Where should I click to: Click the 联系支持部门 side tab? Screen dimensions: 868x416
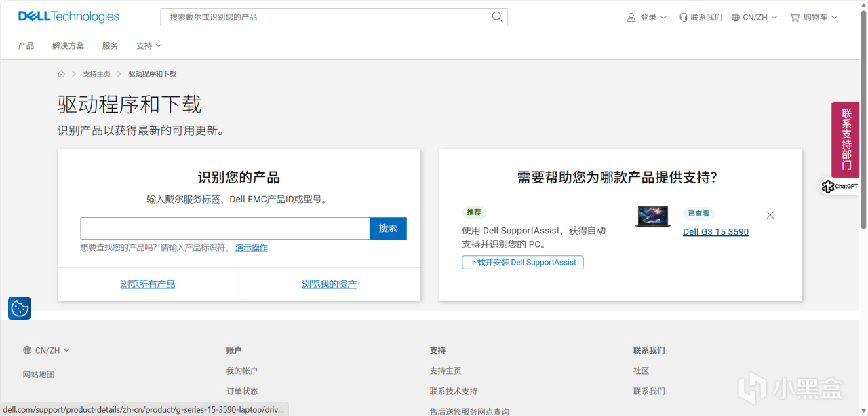pos(846,140)
